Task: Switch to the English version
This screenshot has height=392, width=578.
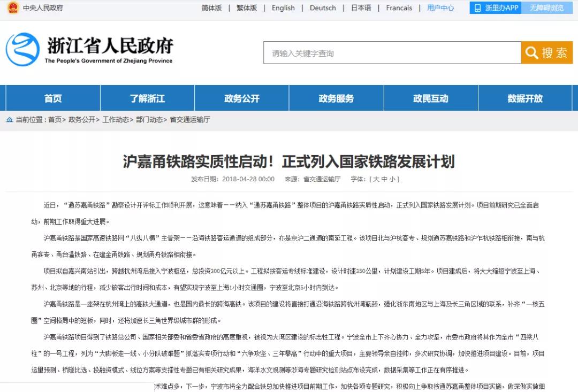Action: click(x=283, y=7)
